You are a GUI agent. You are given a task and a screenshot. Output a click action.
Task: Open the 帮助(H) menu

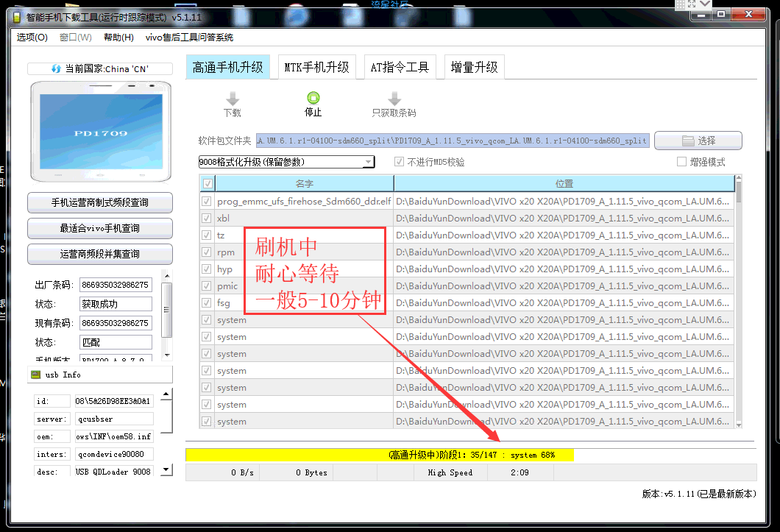pos(118,38)
